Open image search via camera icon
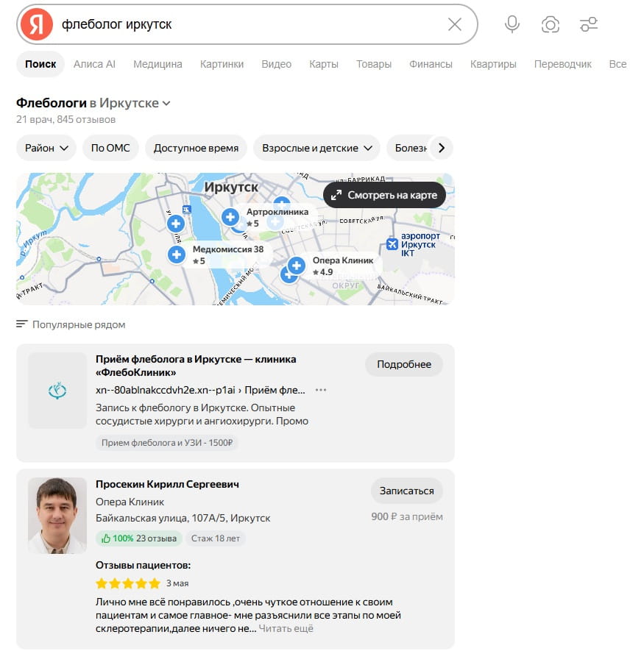 click(x=550, y=24)
